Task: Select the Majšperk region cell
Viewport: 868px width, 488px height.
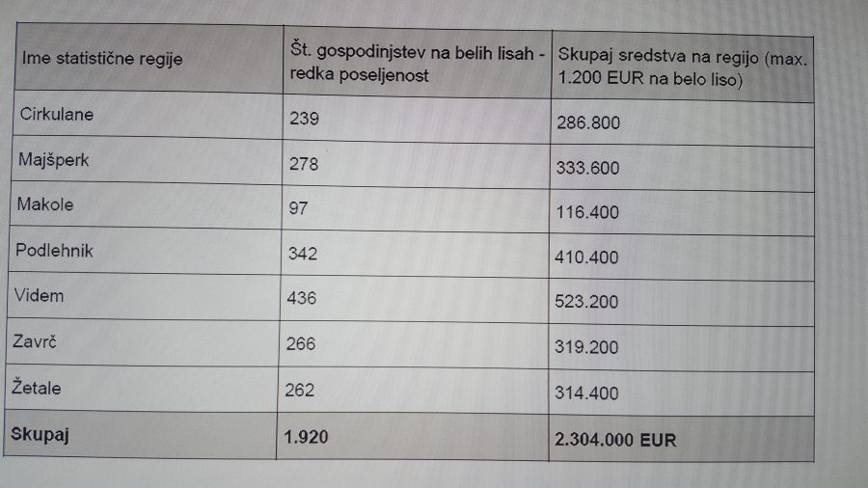Action: pyautogui.click(x=54, y=160)
